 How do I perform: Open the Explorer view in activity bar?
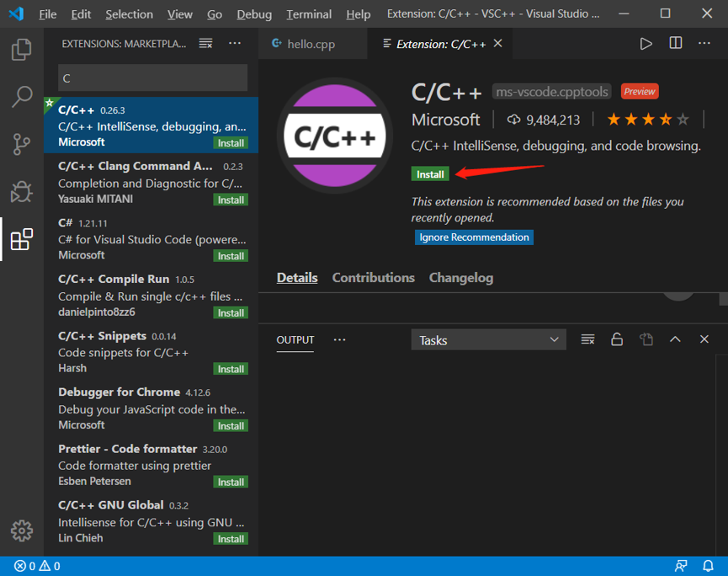coord(21,49)
